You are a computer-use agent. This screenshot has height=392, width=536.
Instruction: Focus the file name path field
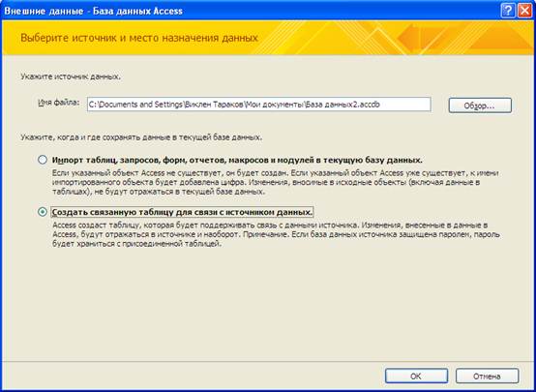pos(258,105)
